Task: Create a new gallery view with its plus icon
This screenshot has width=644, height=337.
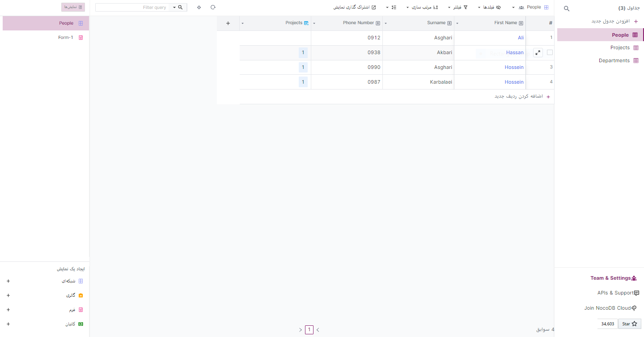Action: (x=8, y=295)
